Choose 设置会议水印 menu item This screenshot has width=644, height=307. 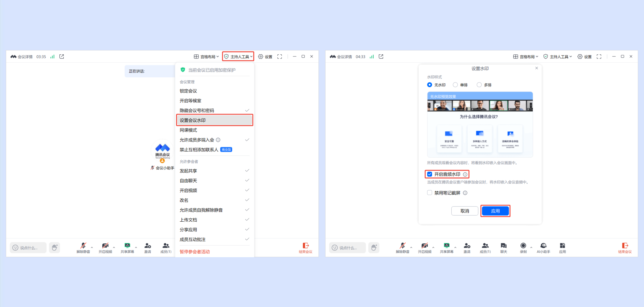point(215,120)
